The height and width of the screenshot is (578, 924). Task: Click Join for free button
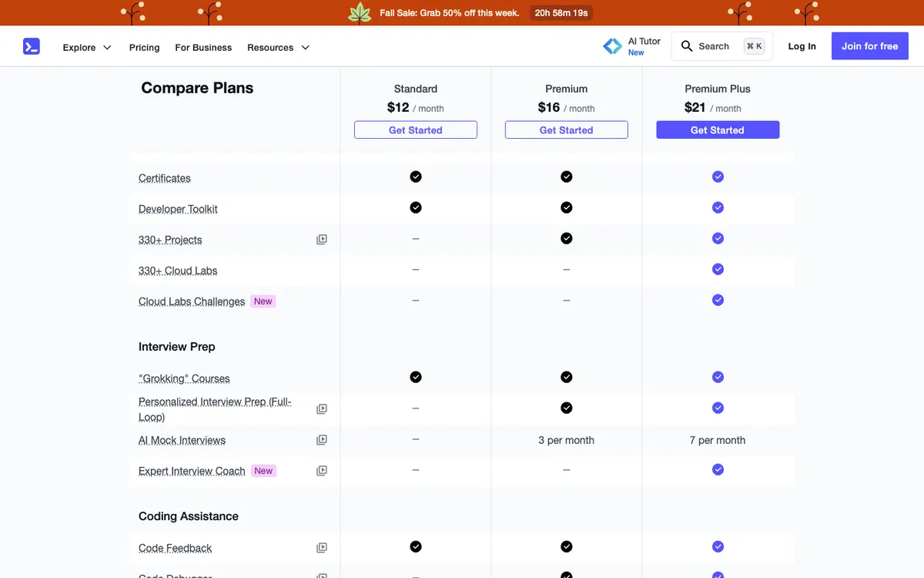tap(869, 46)
